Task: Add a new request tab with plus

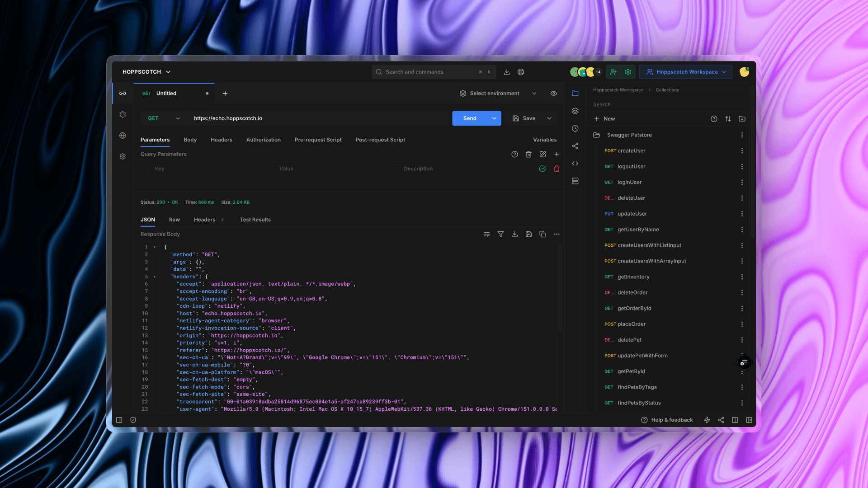Action: click(225, 94)
